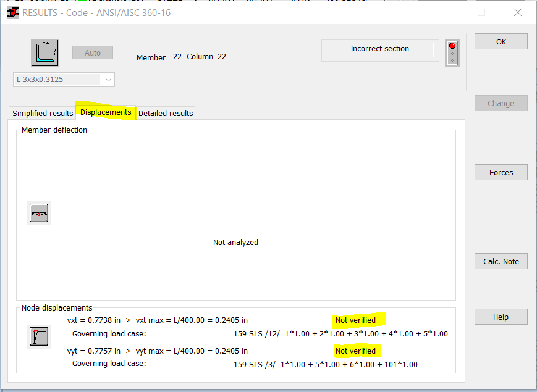Image resolution: width=537 pixels, height=392 pixels.
Task: Click the Not analyzed deflection area
Action: (x=235, y=242)
